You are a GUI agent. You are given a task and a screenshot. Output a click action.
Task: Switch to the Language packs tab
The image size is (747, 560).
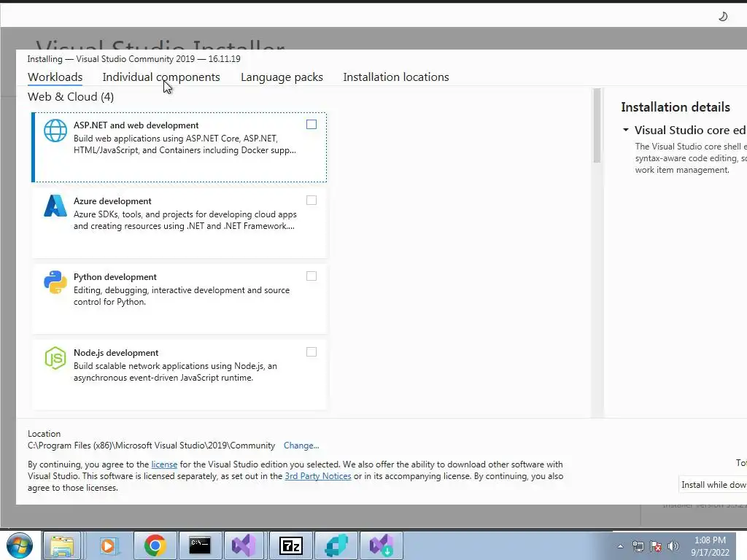282,77
